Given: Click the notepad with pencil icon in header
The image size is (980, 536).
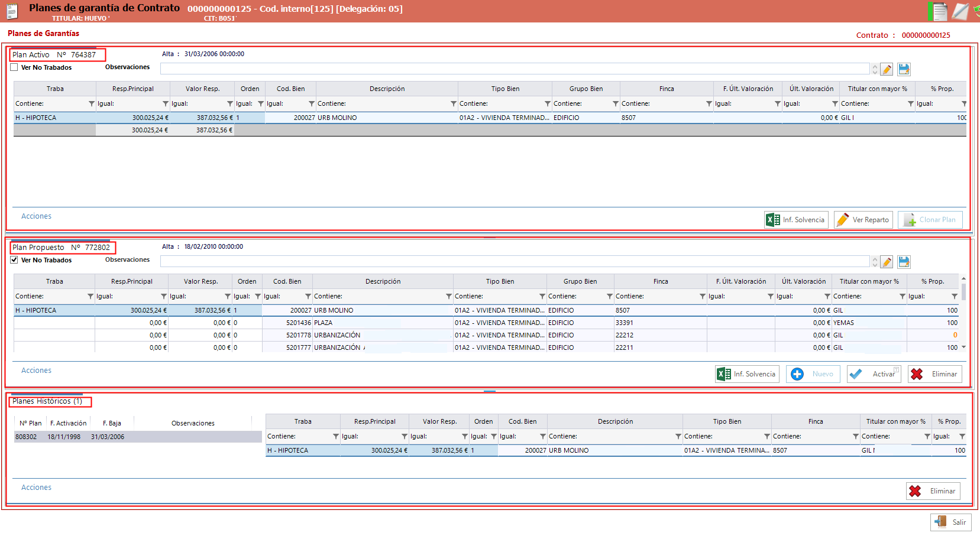Looking at the screenshot, I should coord(960,11).
